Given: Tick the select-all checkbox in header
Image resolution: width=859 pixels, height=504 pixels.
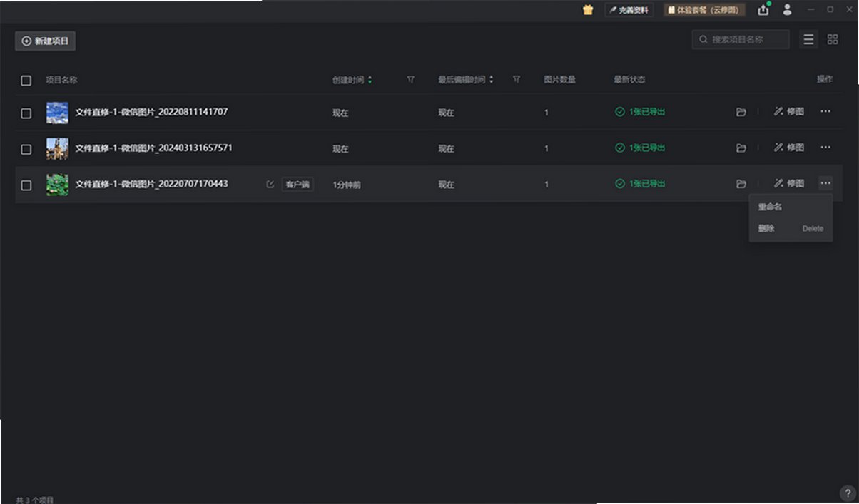Looking at the screenshot, I should pyautogui.click(x=26, y=81).
